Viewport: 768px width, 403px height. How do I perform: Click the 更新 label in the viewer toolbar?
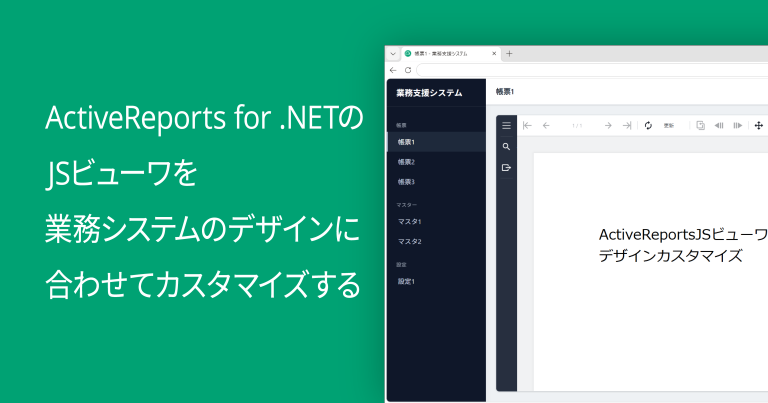(669, 126)
